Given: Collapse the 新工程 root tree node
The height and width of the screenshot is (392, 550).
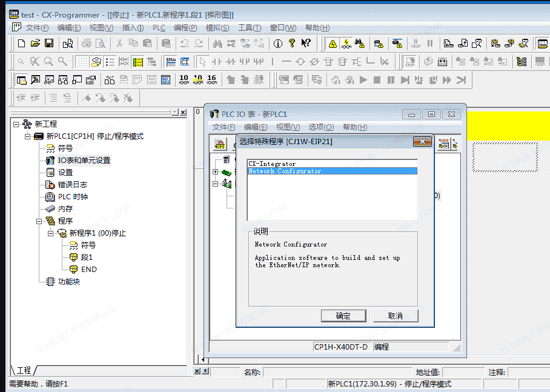Looking at the screenshot, I should (x=16, y=124).
